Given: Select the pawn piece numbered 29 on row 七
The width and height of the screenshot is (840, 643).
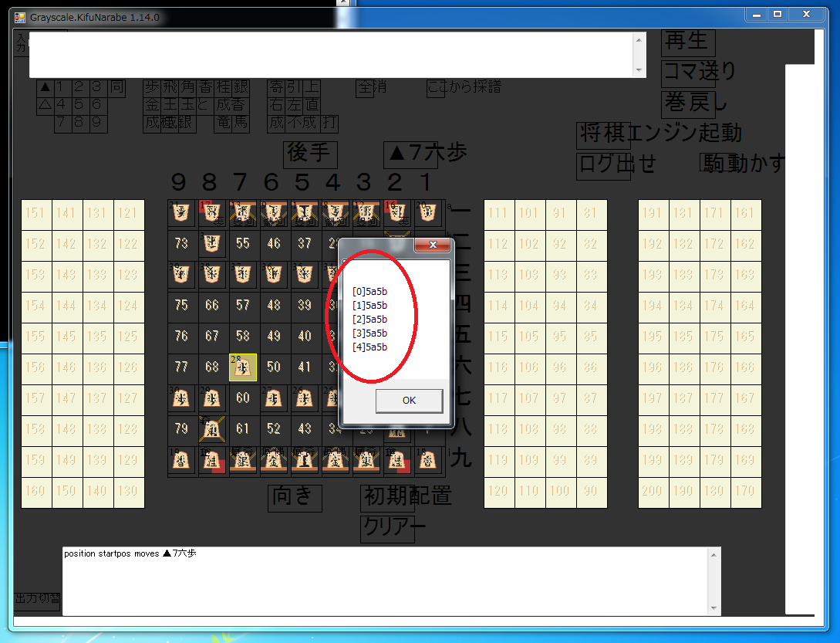Looking at the screenshot, I should (212, 398).
